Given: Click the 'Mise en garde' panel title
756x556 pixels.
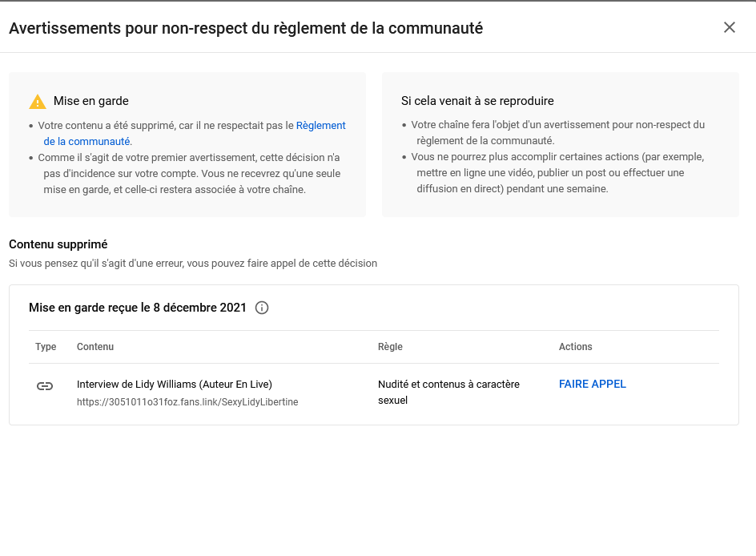Looking at the screenshot, I should 91,101.
